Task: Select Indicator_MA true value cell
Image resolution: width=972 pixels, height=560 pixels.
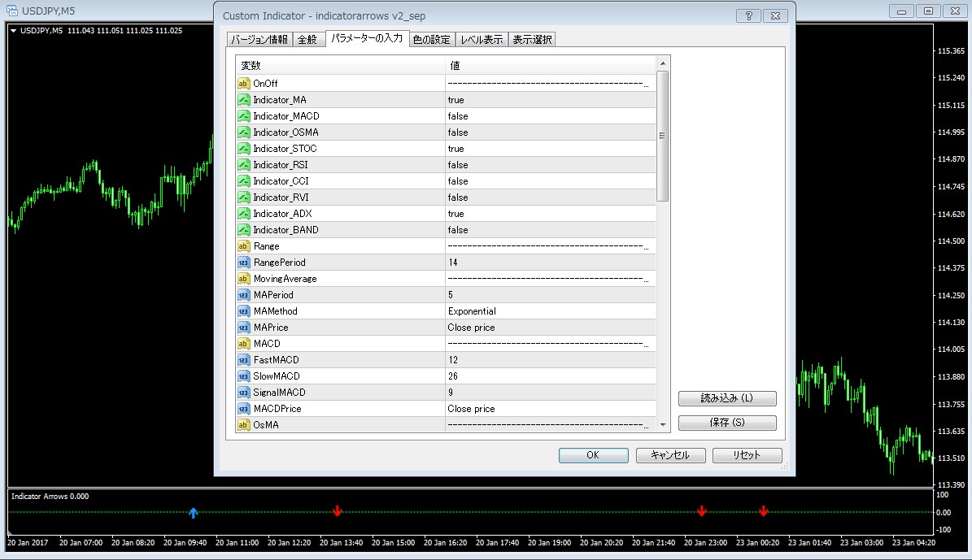Action: (x=551, y=100)
